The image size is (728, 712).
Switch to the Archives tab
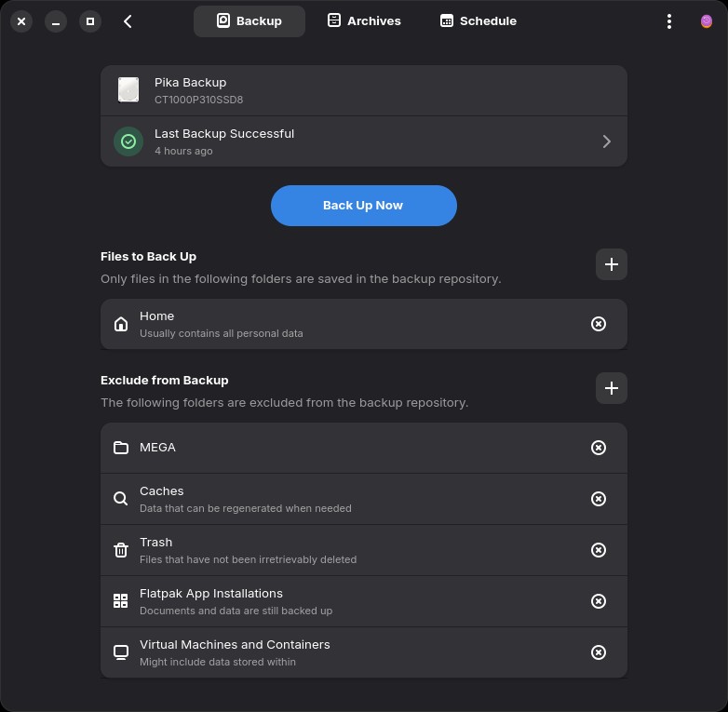[364, 21]
